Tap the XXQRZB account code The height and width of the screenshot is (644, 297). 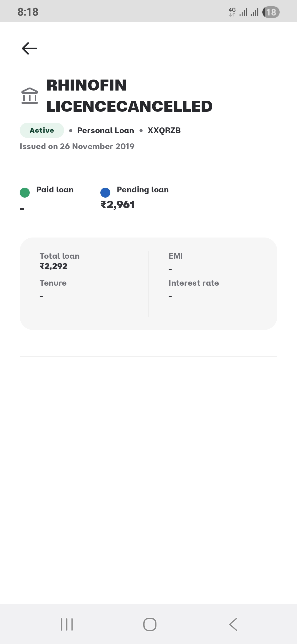pos(164,130)
